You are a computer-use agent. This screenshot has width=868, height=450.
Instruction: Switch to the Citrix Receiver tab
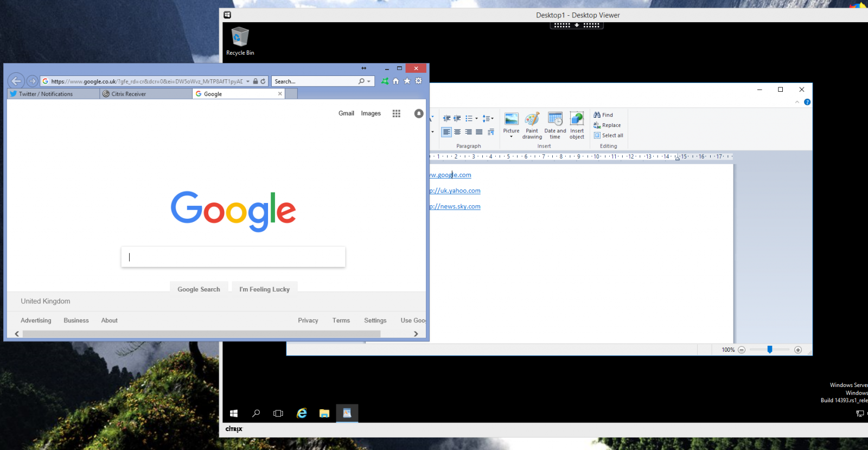(x=129, y=94)
